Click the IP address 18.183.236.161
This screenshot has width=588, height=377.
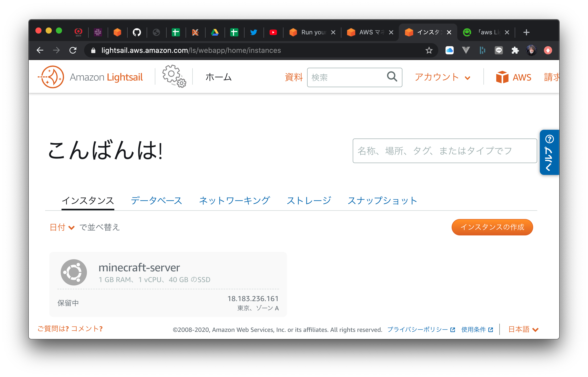[253, 299]
